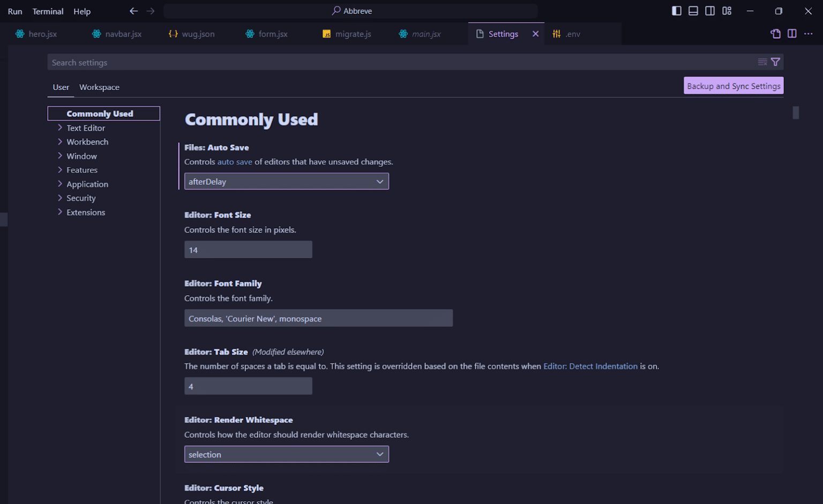Click Backup and Sync Settings

point(733,86)
